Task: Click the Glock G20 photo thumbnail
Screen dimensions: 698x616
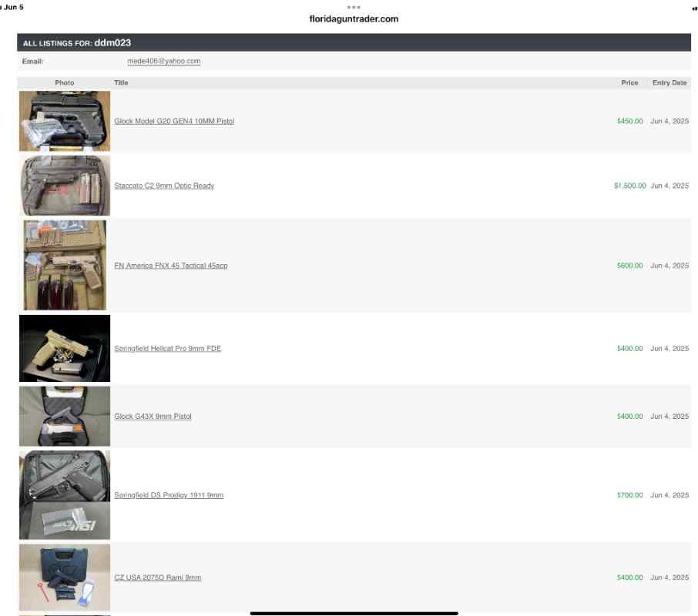Action: [65, 121]
